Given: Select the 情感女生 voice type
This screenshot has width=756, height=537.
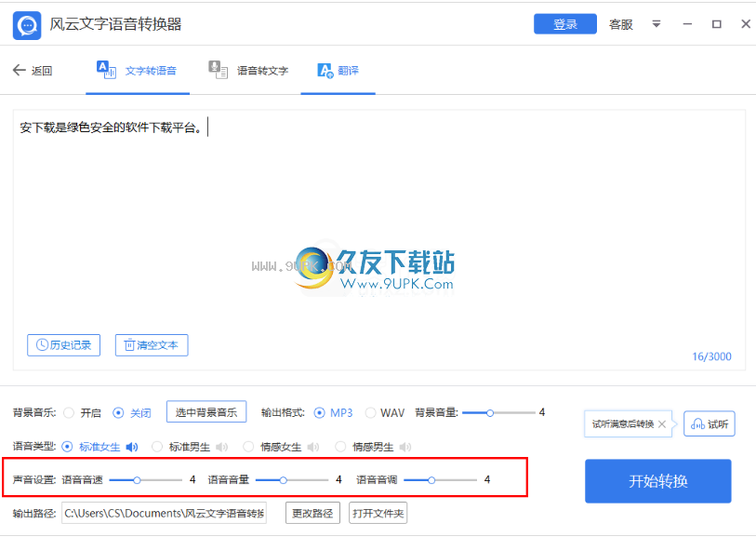Looking at the screenshot, I should pyautogui.click(x=248, y=447).
